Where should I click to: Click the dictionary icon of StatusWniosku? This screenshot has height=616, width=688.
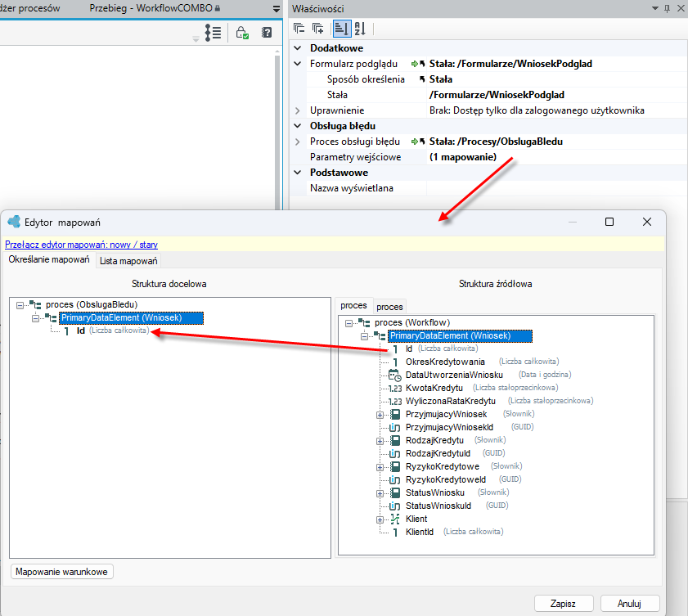tap(395, 492)
